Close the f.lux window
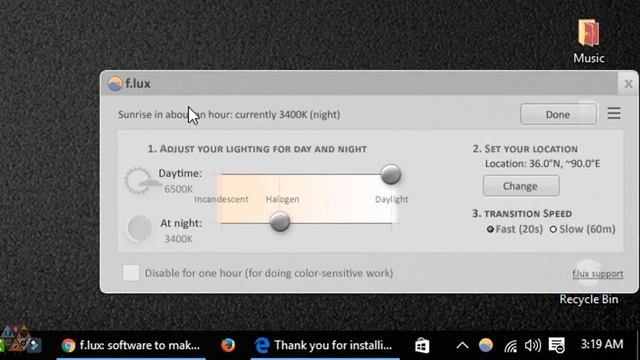Viewport: 640px width, 360px height. 628,84
